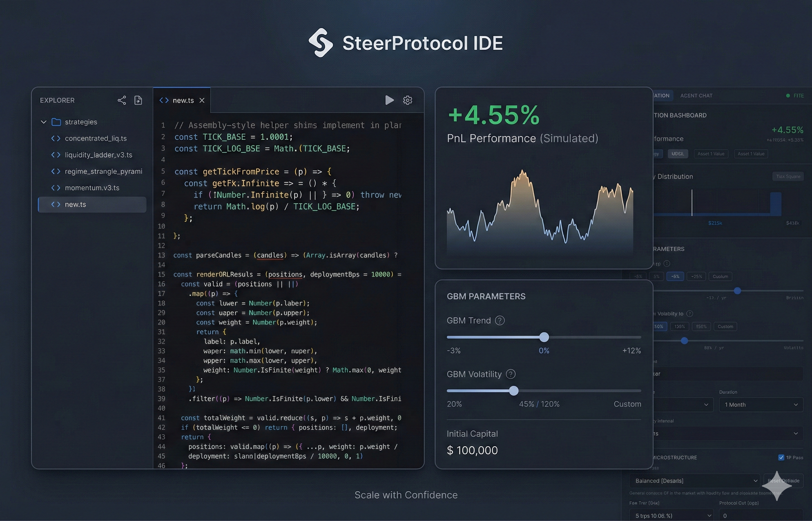
Task: Click the const parseCandles code line
Action: point(285,255)
